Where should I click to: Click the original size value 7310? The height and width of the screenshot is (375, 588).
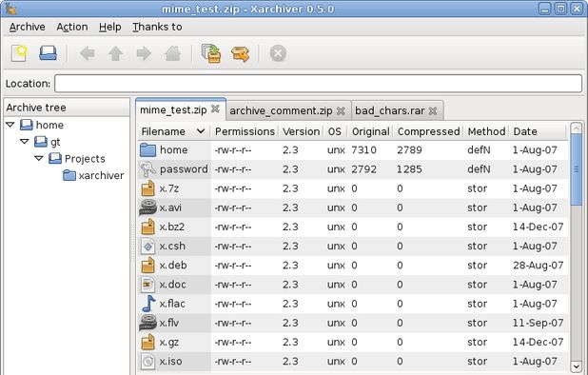tap(363, 150)
